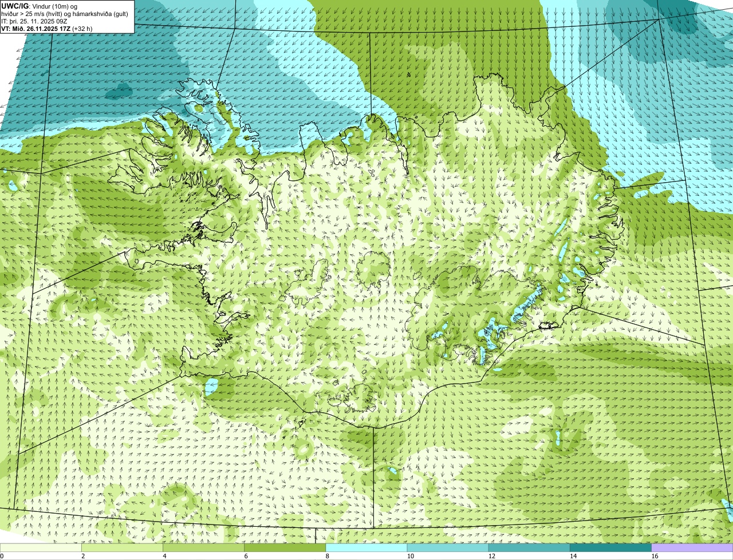Pick the 4–6 m/s green legend swatch
The image size is (733, 560).
(x=203, y=547)
